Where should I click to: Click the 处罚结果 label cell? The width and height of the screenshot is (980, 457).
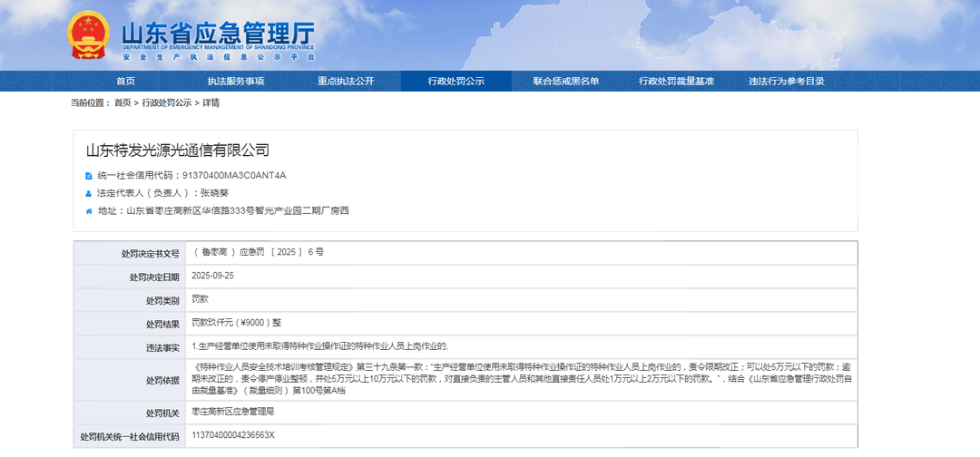[130, 324]
